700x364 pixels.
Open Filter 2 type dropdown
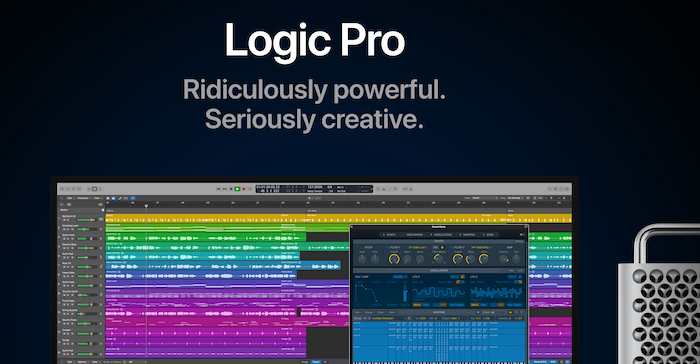(481, 247)
